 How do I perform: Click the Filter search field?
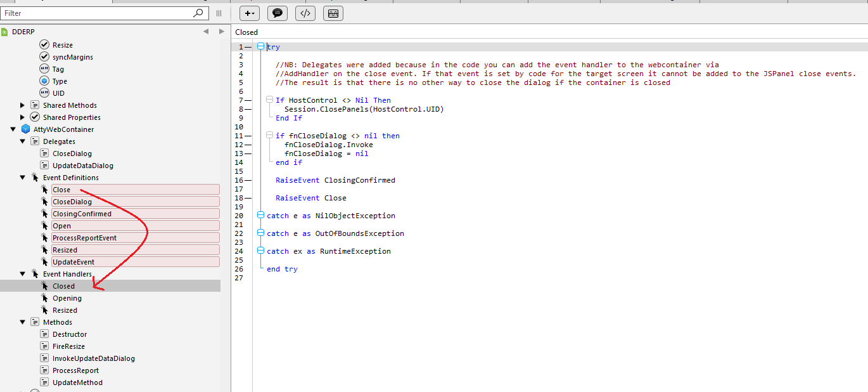(105, 13)
